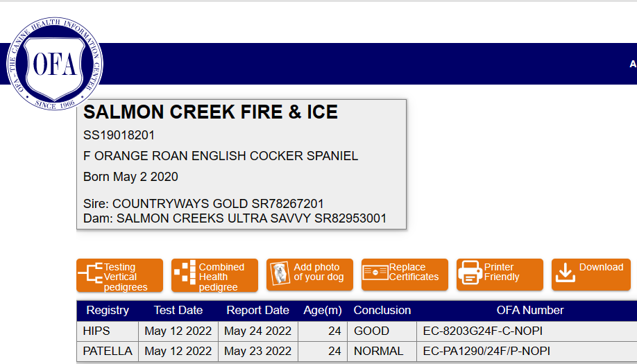Click the Registry column header

click(108, 310)
